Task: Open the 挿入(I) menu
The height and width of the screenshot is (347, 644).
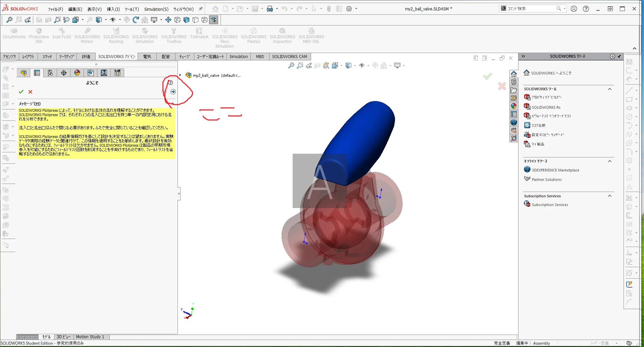Action: pyautogui.click(x=113, y=9)
